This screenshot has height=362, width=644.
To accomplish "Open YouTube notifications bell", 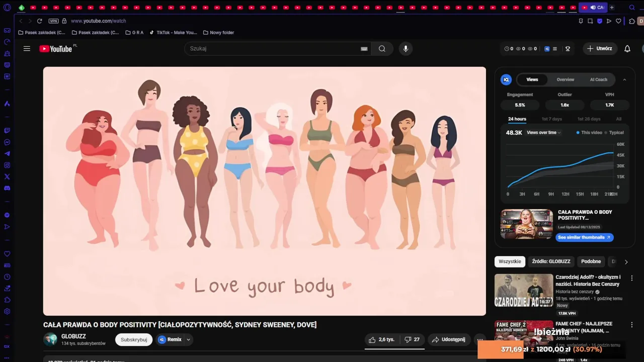I will [x=627, y=49].
